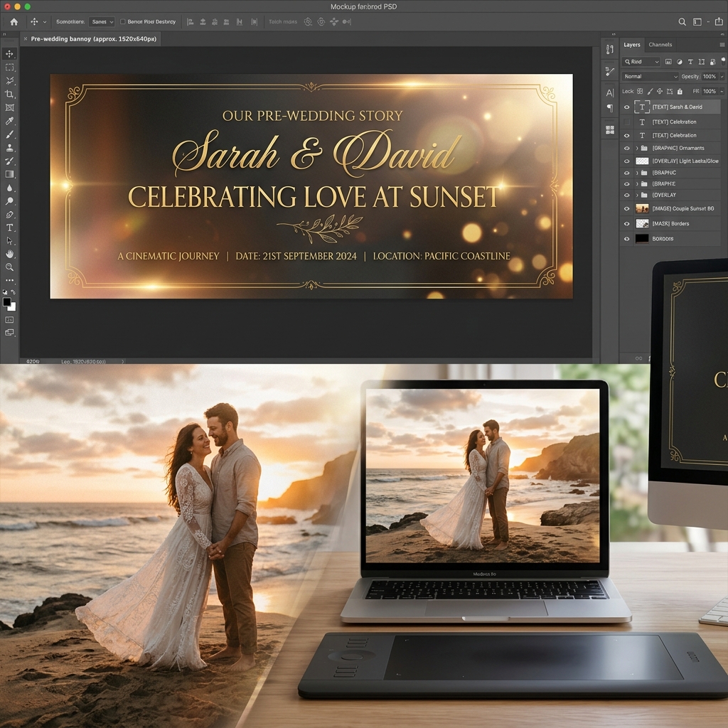Image resolution: width=728 pixels, height=728 pixels.
Task: Click the 3D orbit mode icon
Action: tap(308, 22)
